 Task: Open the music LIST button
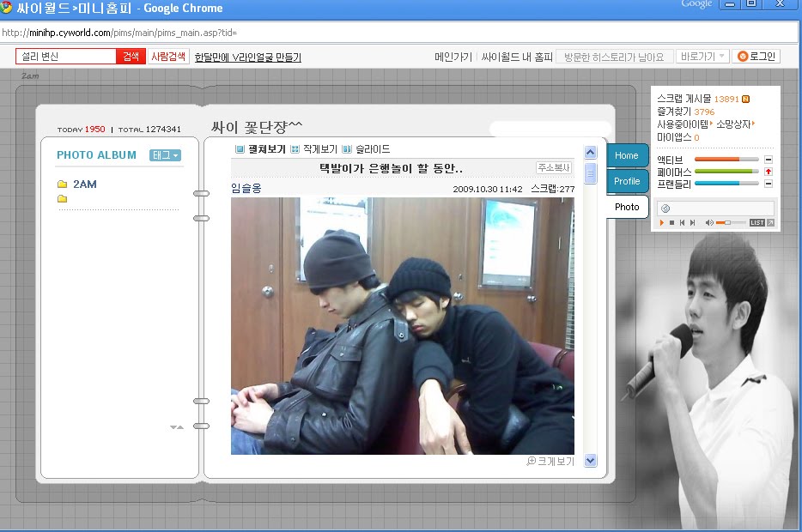tap(757, 223)
